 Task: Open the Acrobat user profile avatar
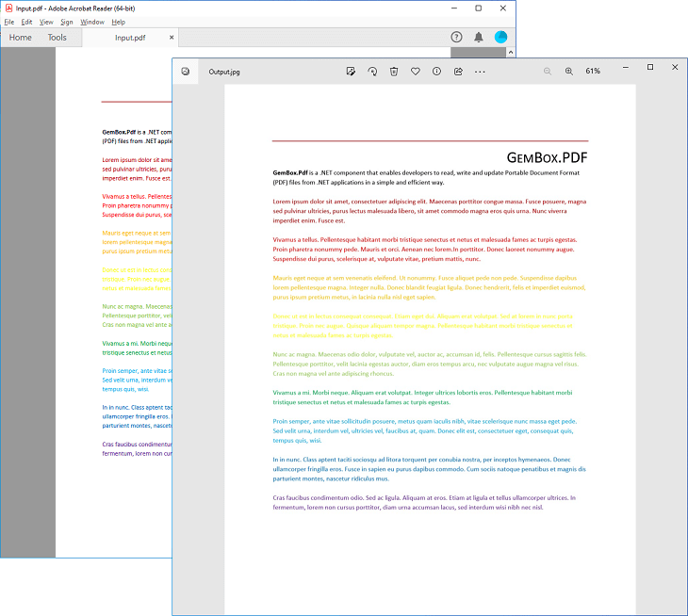501,37
